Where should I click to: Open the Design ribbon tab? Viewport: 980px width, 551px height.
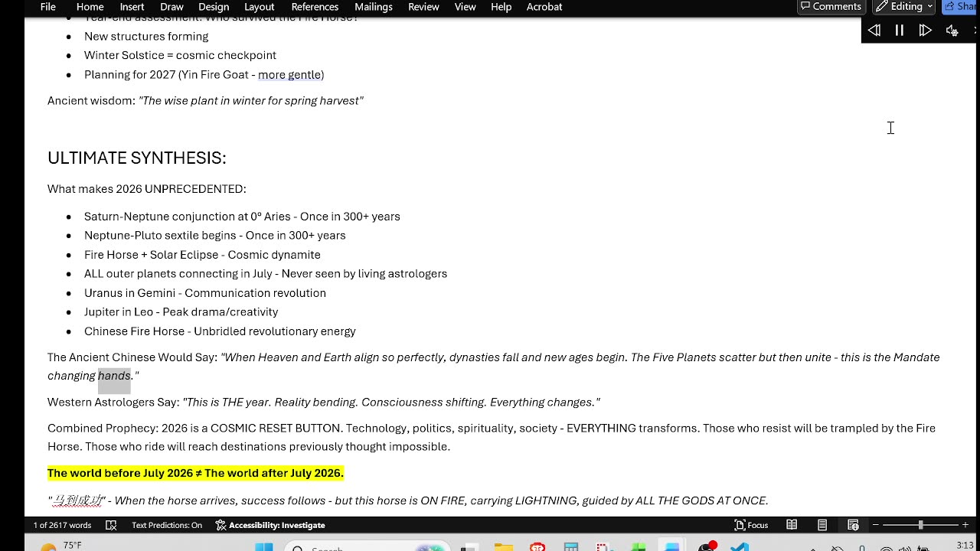tap(214, 7)
